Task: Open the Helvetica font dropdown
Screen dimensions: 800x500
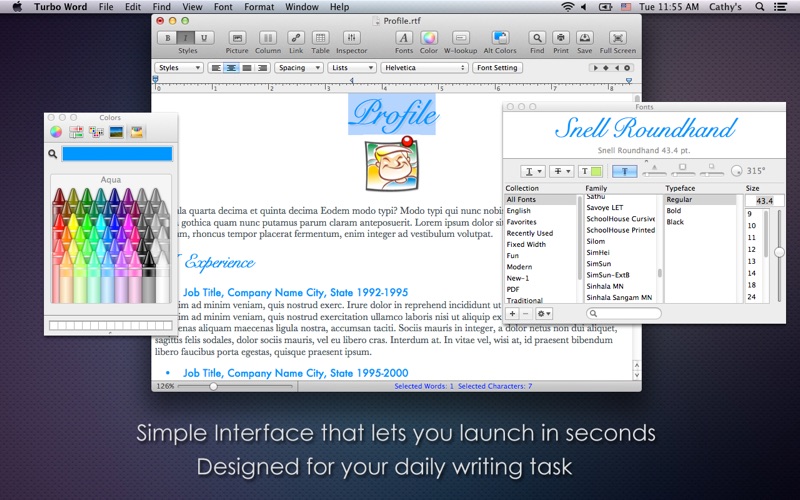Action: [424, 68]
